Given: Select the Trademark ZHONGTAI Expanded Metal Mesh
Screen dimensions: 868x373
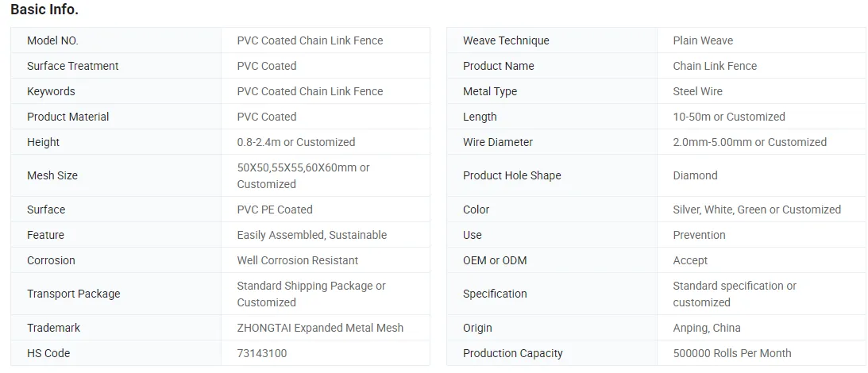Looking at the screenshot, I should click(320, 328).
